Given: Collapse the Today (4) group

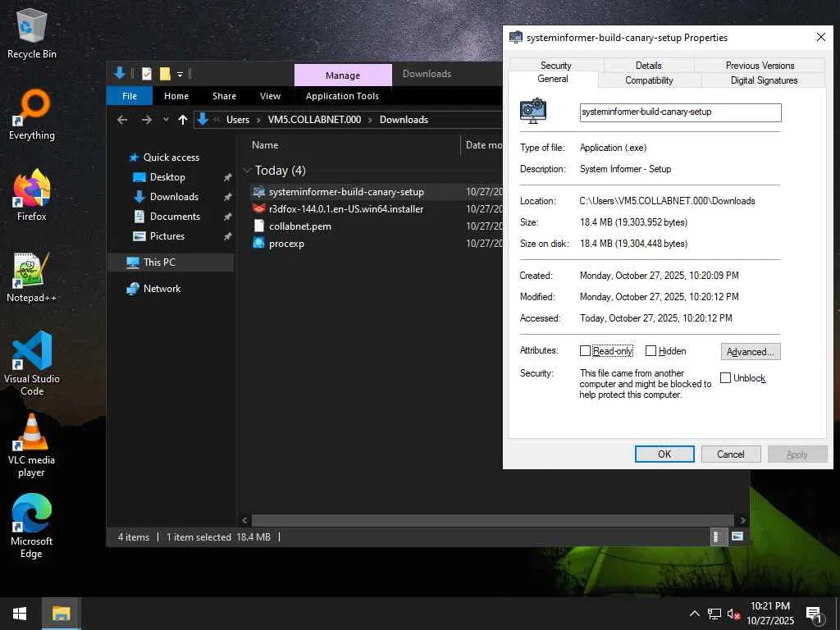Looking at the screenshot, I should [x=247, y=171].
